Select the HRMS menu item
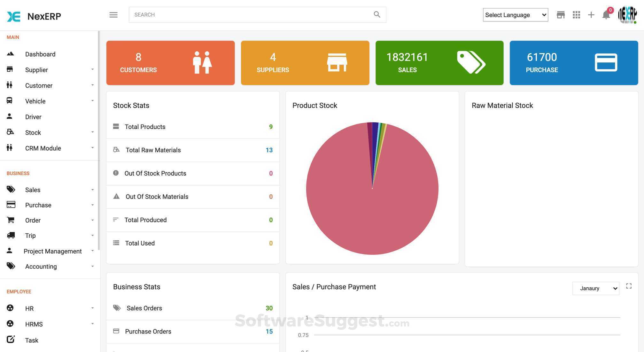The width and height of the screenshot is (644, 352). click(x=33, y=324)
